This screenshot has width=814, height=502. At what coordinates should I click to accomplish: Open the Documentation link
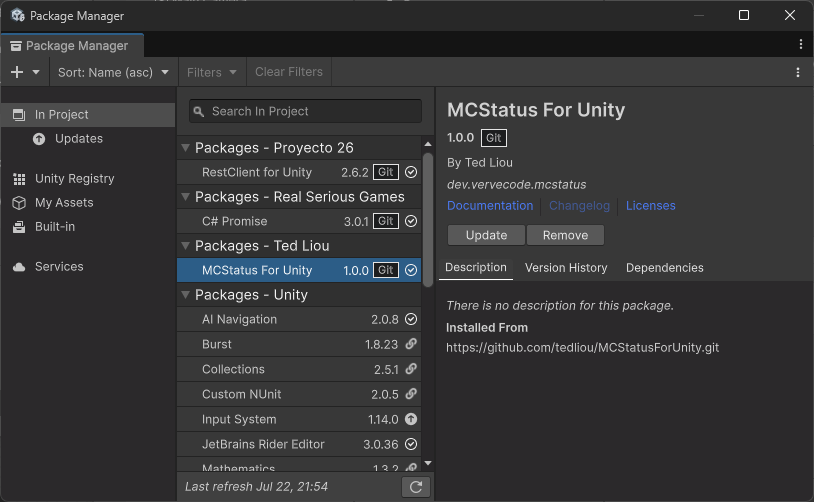[x=490, y=206]
